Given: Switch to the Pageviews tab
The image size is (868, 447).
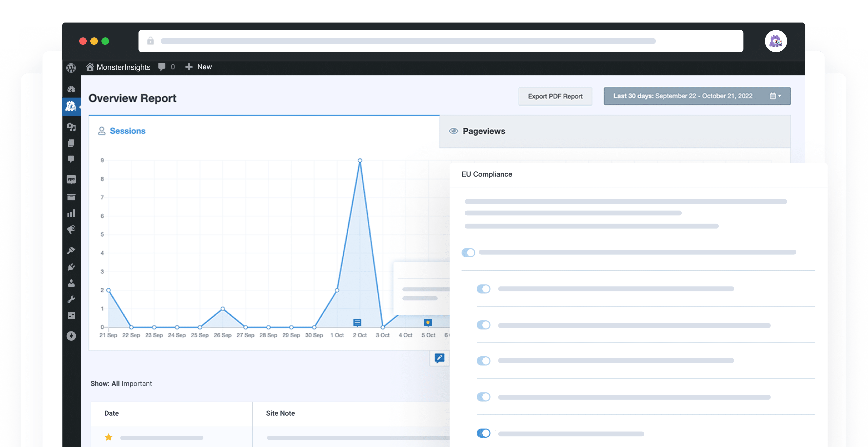Looking at the screenshot, I should tap(484, 131).
